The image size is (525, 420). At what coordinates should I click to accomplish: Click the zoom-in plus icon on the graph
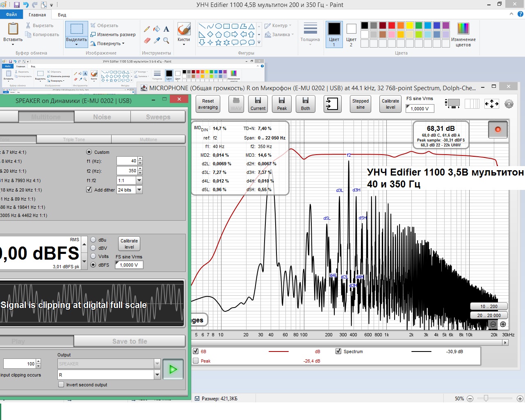[503, 324]
